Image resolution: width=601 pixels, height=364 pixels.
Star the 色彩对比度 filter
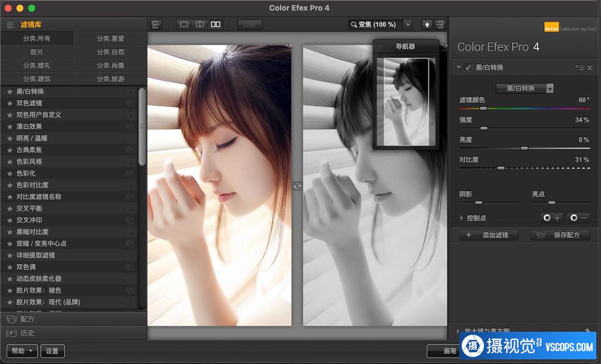tap(10, 185)
